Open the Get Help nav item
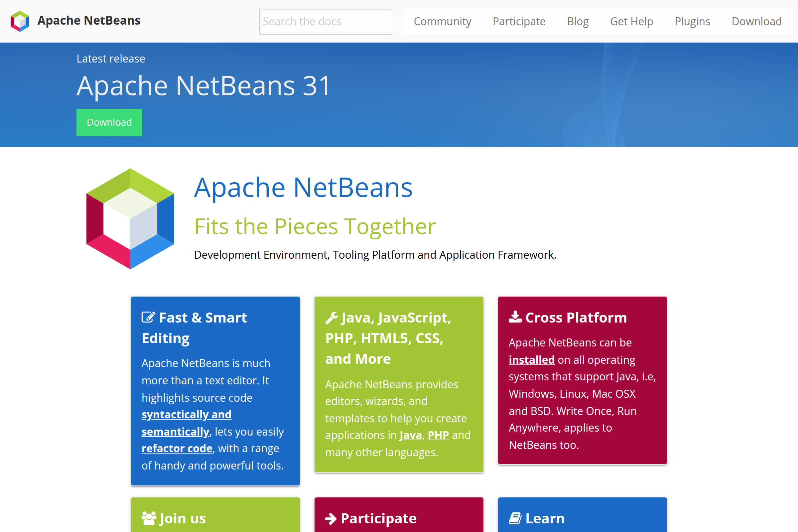The image size is (798, 532). [x=631, y=21]
